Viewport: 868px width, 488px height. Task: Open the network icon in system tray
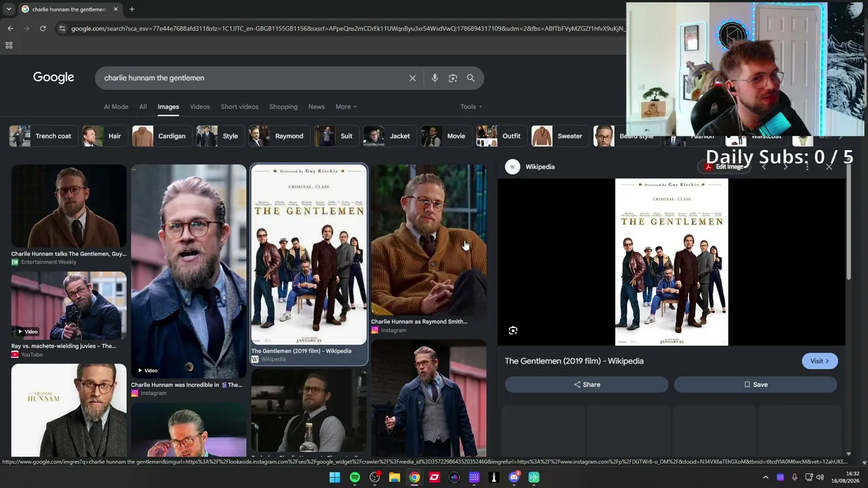click(x=808, y=477)
